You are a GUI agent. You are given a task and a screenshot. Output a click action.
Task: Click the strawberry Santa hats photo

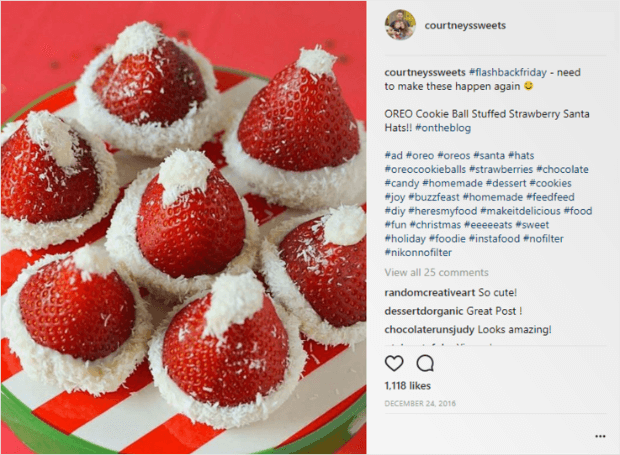183,227
